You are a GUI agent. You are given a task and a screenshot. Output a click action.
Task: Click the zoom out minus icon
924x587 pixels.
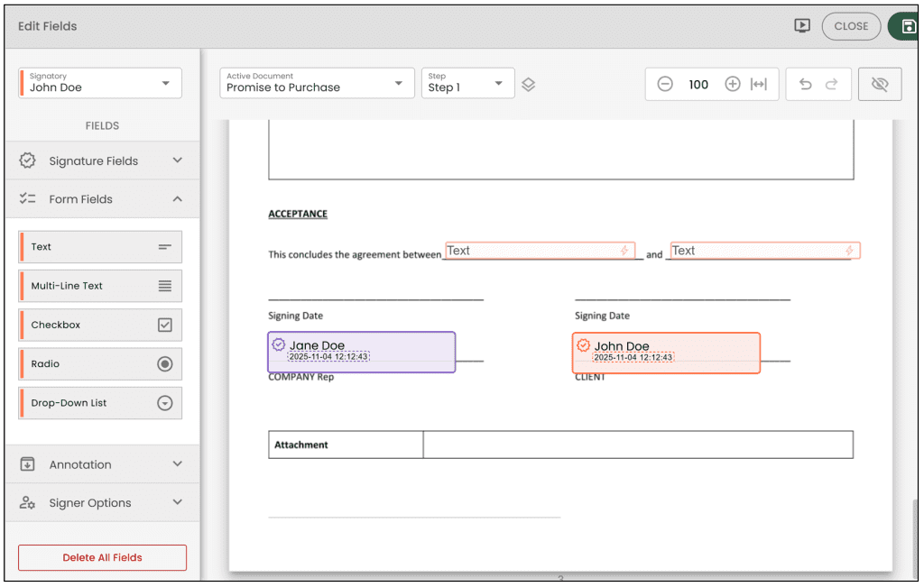point(665,84)
